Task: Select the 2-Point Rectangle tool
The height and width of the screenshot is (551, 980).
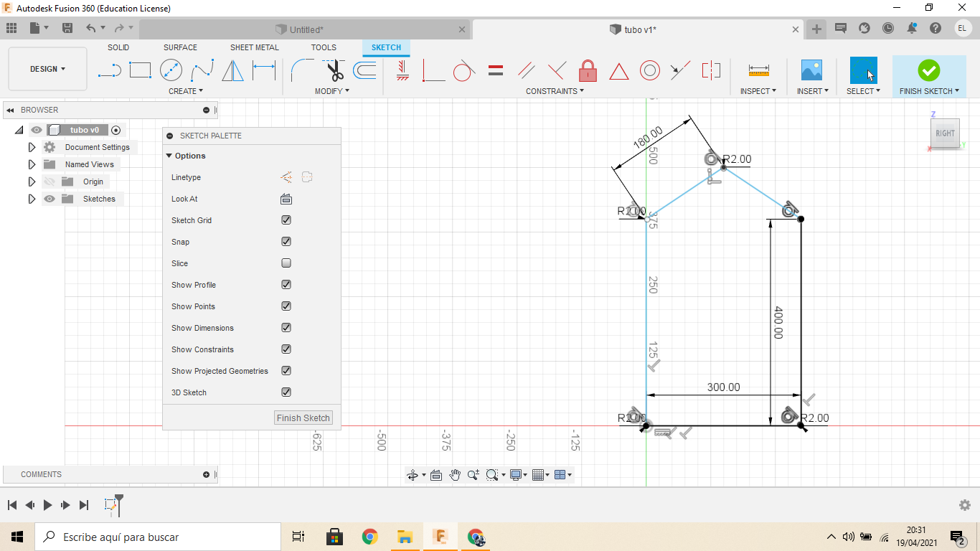Action: [x=140, y=70]
